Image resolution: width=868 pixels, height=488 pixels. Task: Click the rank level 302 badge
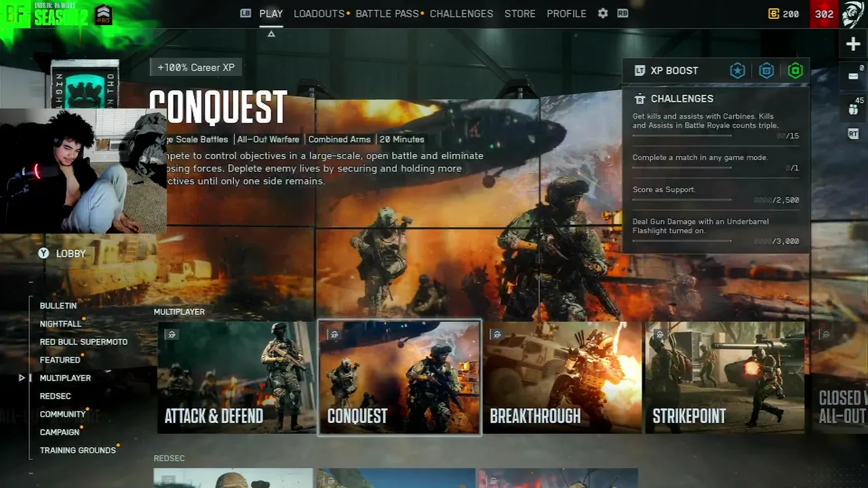pyautogui.click(x=824, y=14)
